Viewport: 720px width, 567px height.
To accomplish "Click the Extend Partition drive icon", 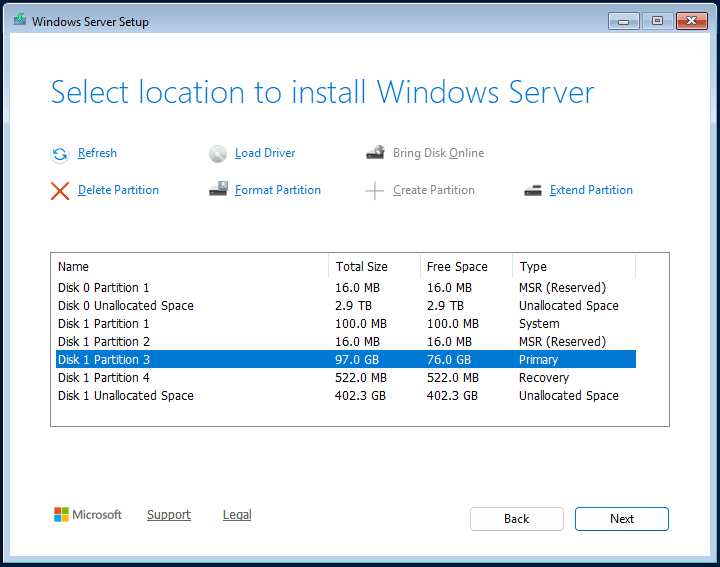I will (x=533, y=190).
